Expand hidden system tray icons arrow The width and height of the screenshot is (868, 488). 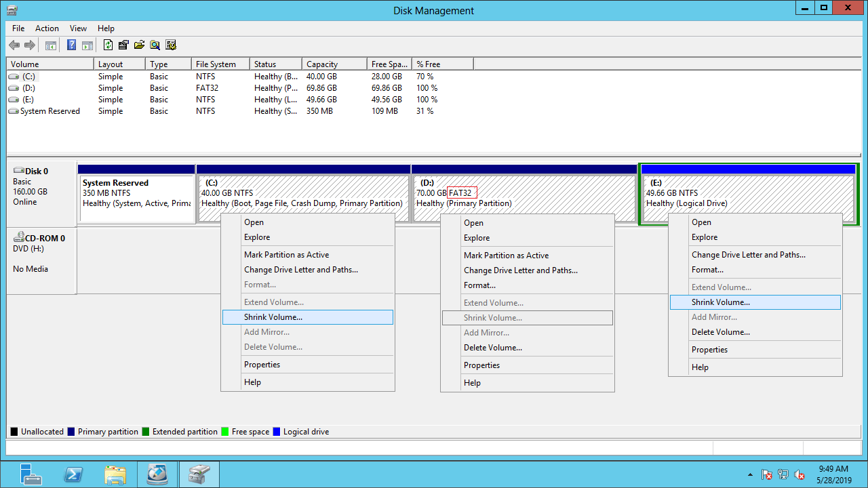[x=750, y=474]
